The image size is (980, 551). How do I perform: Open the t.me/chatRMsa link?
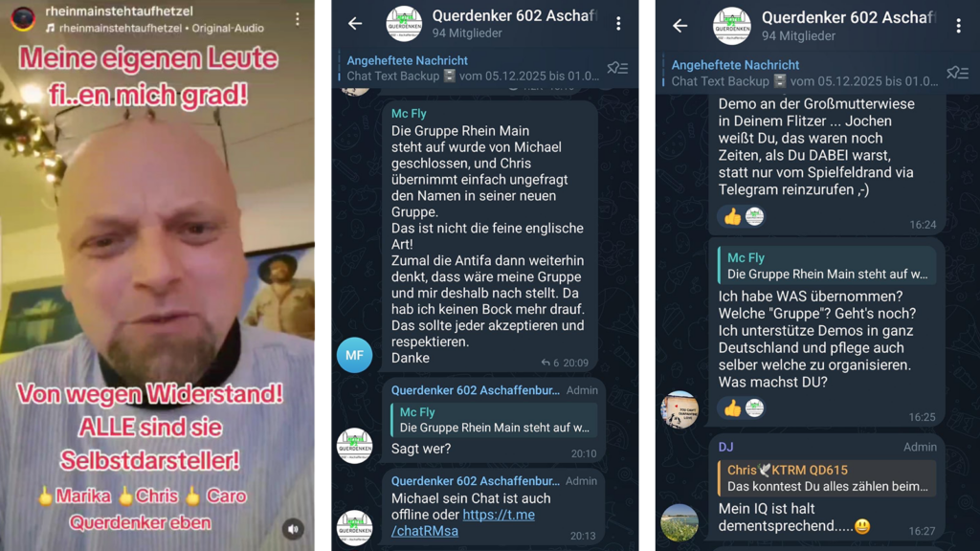pyautogui.click(x=462, y=523)
